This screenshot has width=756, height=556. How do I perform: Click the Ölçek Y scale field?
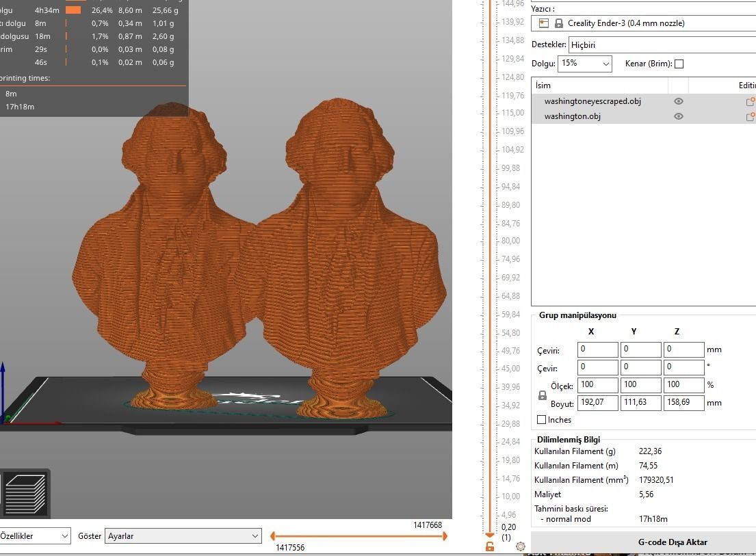641,384
